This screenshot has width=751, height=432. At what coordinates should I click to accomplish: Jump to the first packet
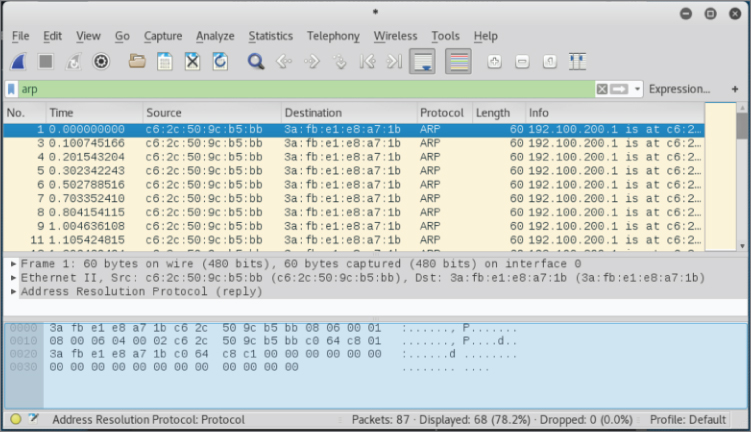pyautogui.click(x=367, y=61)
